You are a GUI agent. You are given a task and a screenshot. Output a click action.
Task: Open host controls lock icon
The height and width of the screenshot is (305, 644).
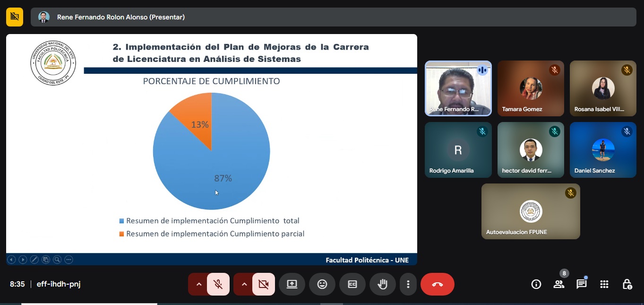coord(627,284)
